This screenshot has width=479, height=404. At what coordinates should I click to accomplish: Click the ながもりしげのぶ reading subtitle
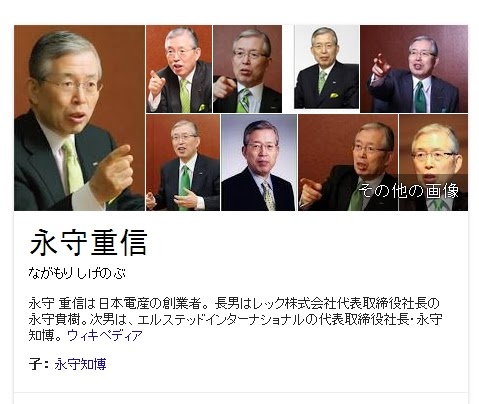[77, 273]
